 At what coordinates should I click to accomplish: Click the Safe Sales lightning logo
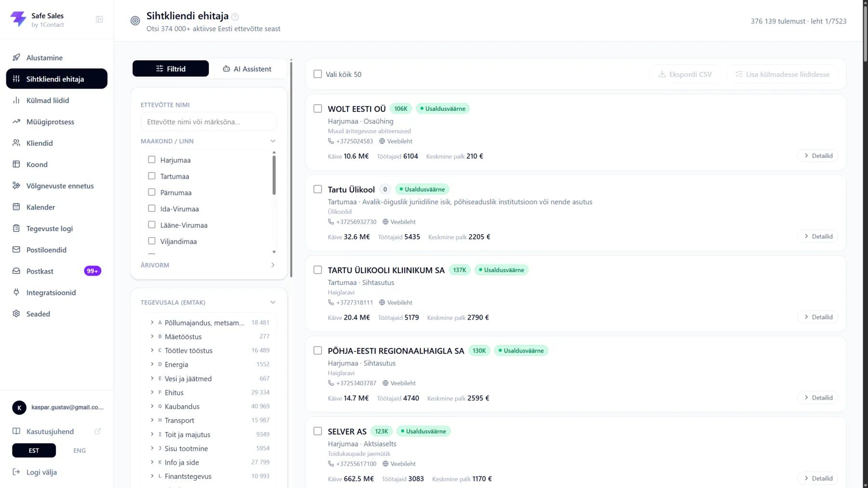point(18,19)
